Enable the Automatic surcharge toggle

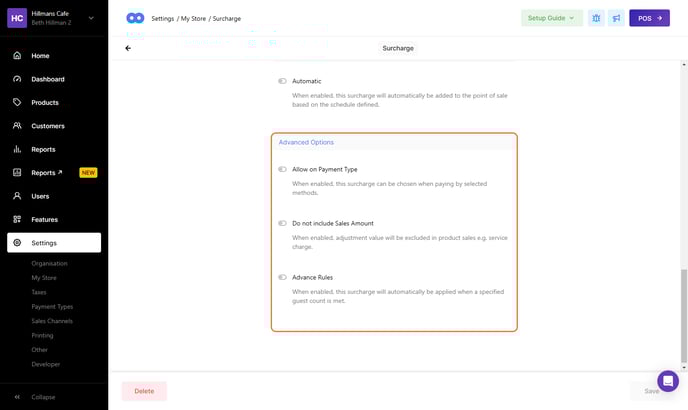coord(282,81)
